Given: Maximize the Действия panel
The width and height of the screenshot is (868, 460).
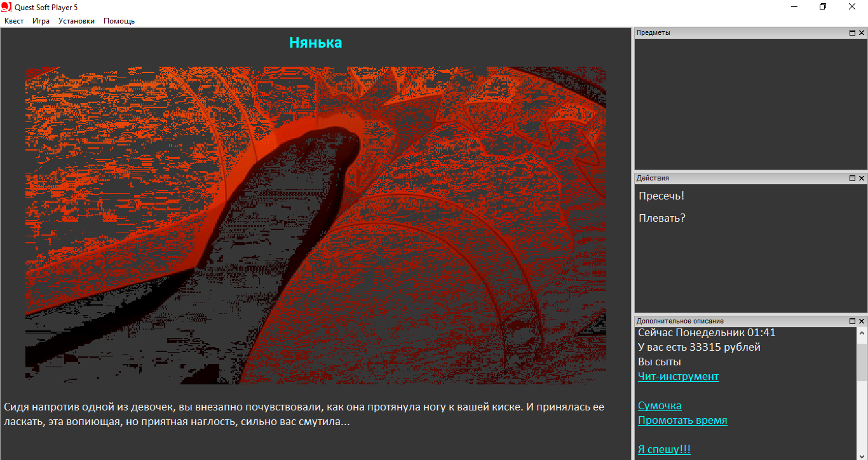Looking at the screenshot, I should (x=852, y=179).
